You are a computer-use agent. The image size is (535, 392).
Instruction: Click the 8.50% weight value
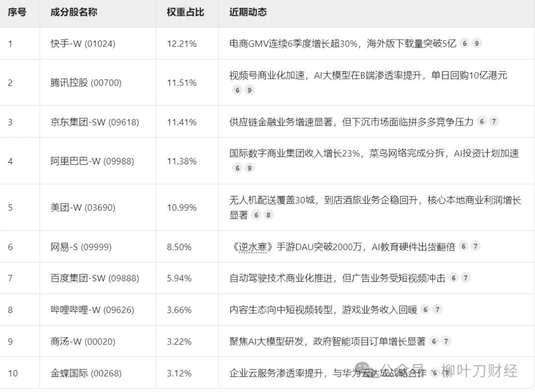[x=179, y=247]
